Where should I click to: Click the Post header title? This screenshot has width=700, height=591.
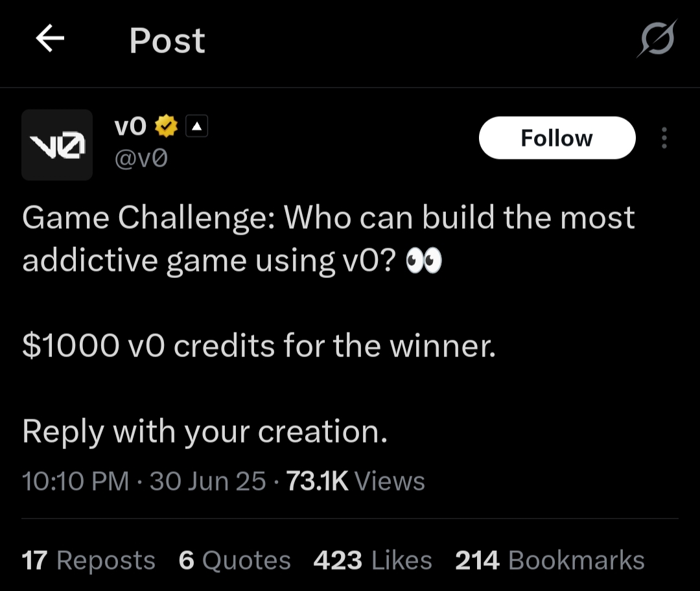(167, 41)
